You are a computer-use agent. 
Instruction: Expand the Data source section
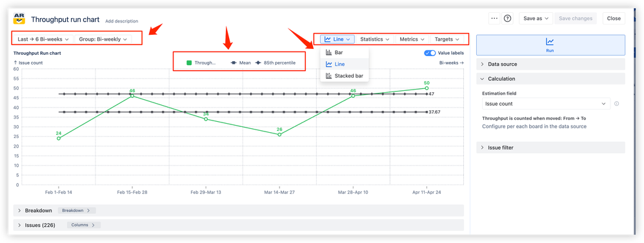click(x=550, y=64)
